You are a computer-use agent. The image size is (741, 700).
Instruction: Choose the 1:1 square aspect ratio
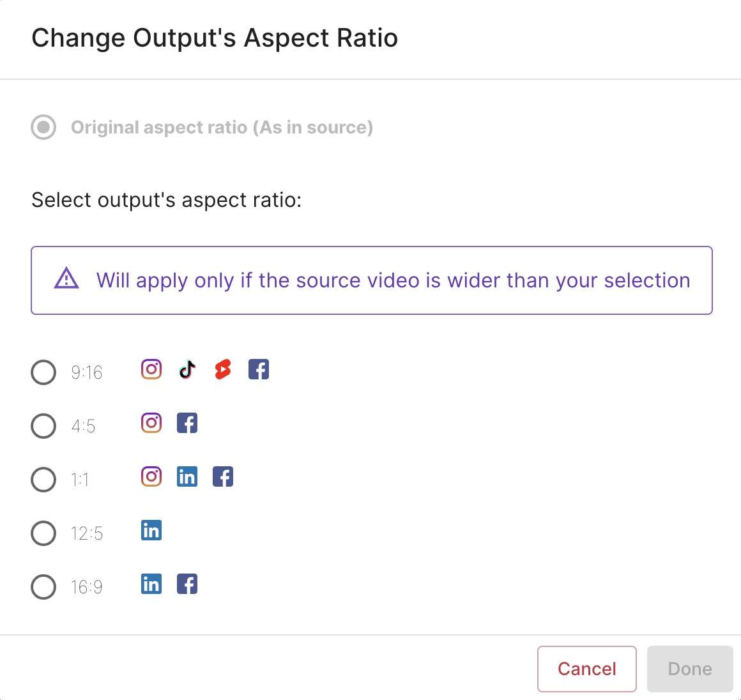(43, 480)
